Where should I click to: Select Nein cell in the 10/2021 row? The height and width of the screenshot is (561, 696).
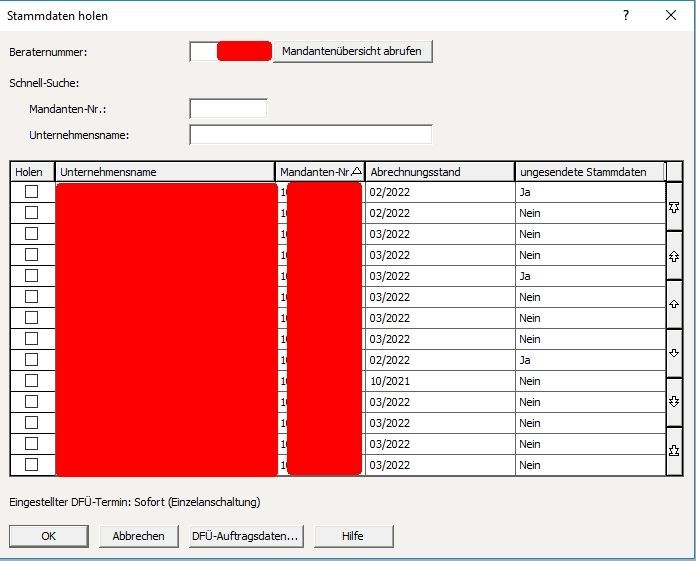590,381
